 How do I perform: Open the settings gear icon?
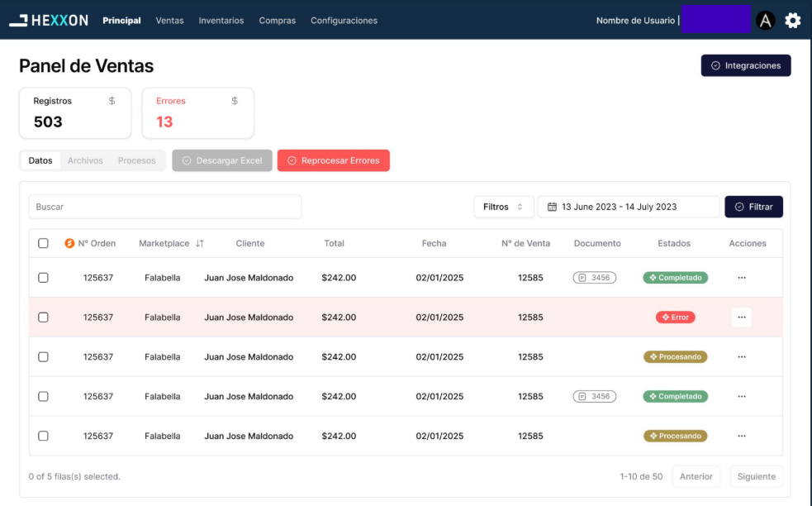tap(793, 21)
